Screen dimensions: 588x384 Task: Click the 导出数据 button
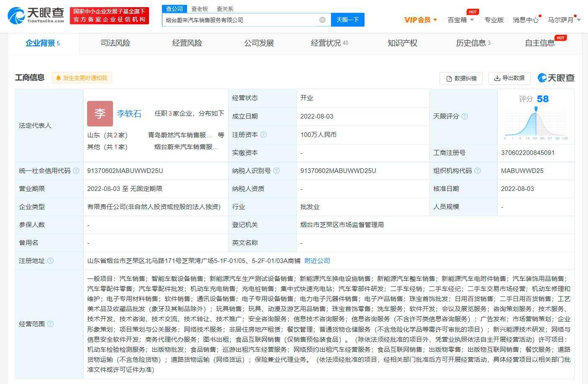pyautogui.click(x=509, y=78)
